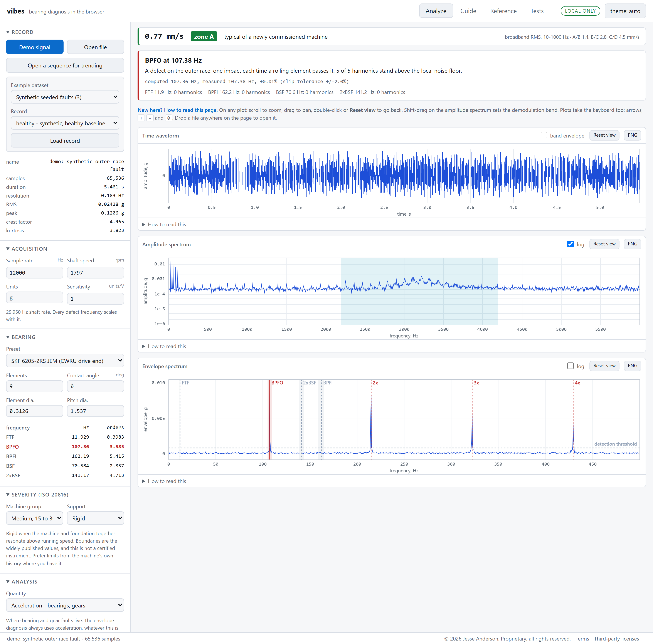Open the Guide tab

pos(468,11)
